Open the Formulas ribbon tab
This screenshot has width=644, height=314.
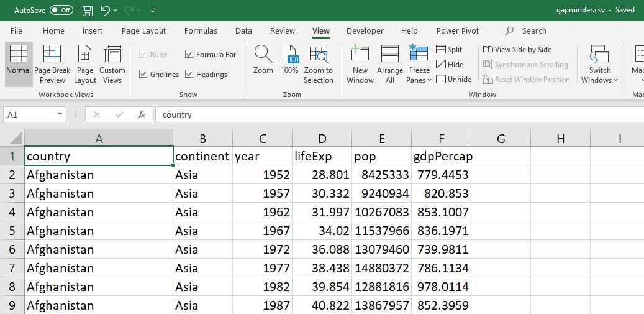click(x=201, y=31)
